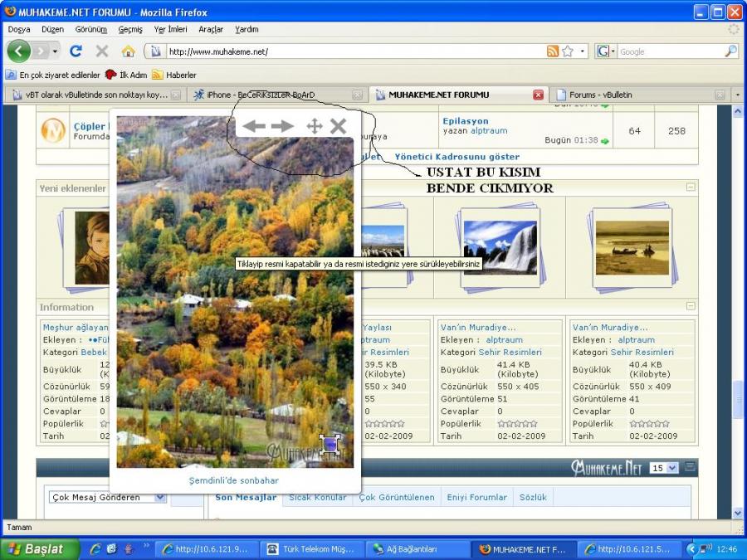Switch to Ağ Bağlantıları taskbar window
This screenshot has width=747, height=560.
pos(417,549)
